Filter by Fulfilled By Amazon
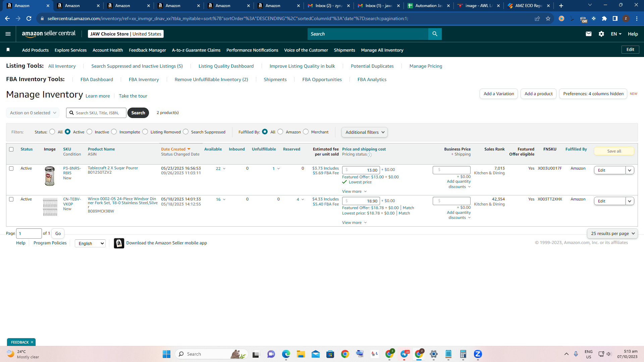Viewport: 644px width, 362px height. click(x=280, y=132)
